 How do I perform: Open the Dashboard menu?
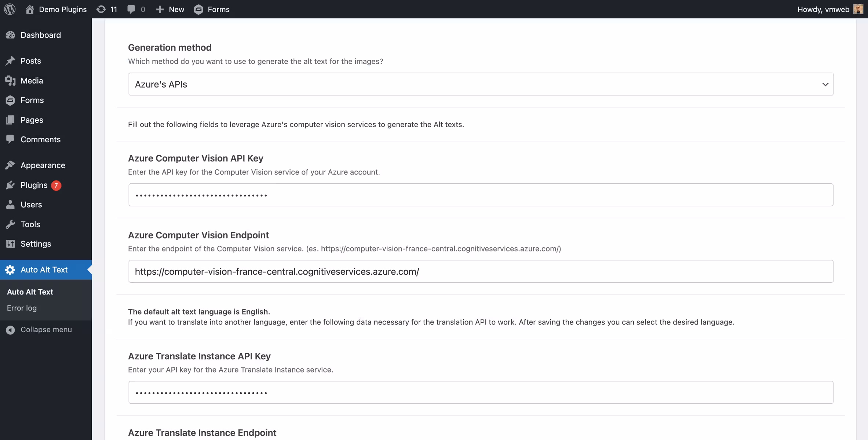point(46,35)
